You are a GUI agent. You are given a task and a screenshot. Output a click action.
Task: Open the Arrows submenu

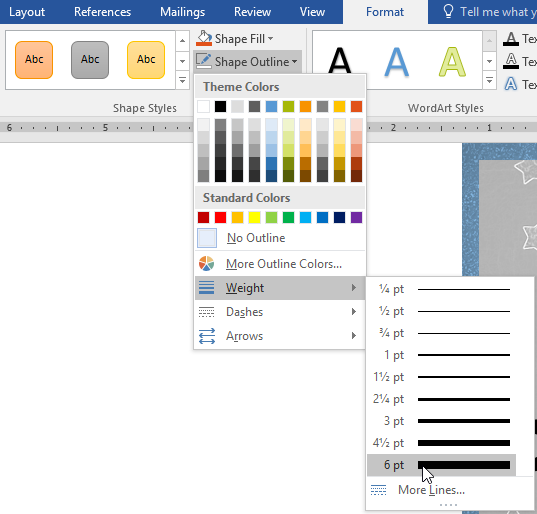tap(279, 336)
